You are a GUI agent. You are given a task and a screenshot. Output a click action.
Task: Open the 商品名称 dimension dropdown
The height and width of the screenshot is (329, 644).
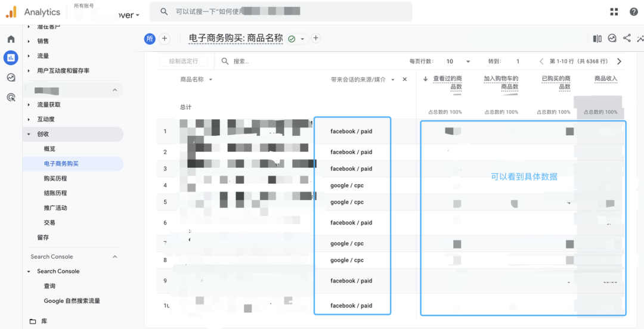pos(210,79)
